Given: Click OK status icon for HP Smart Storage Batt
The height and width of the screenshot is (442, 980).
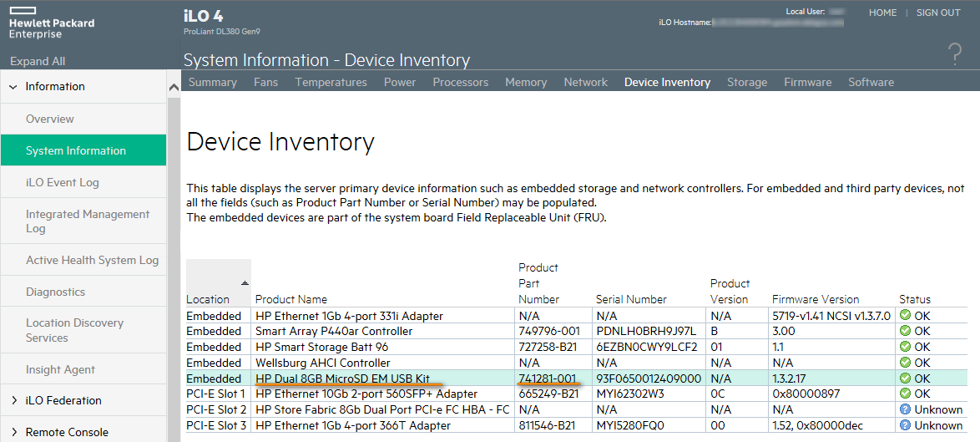Looking at the screenshot, I should [905, 348].
